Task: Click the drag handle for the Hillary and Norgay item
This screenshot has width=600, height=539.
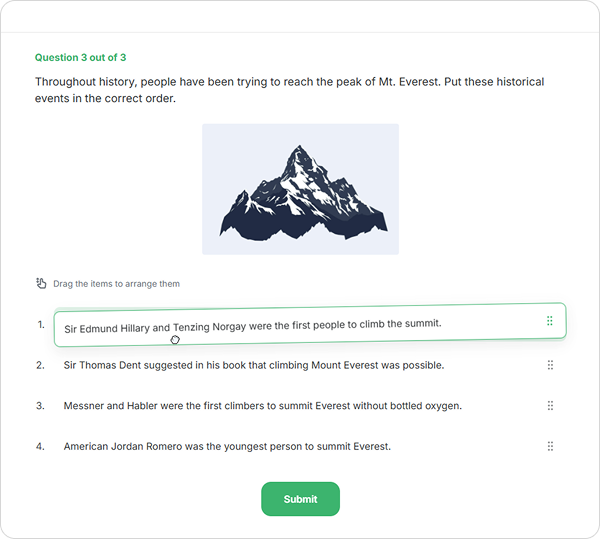Action: click(550, 321)
